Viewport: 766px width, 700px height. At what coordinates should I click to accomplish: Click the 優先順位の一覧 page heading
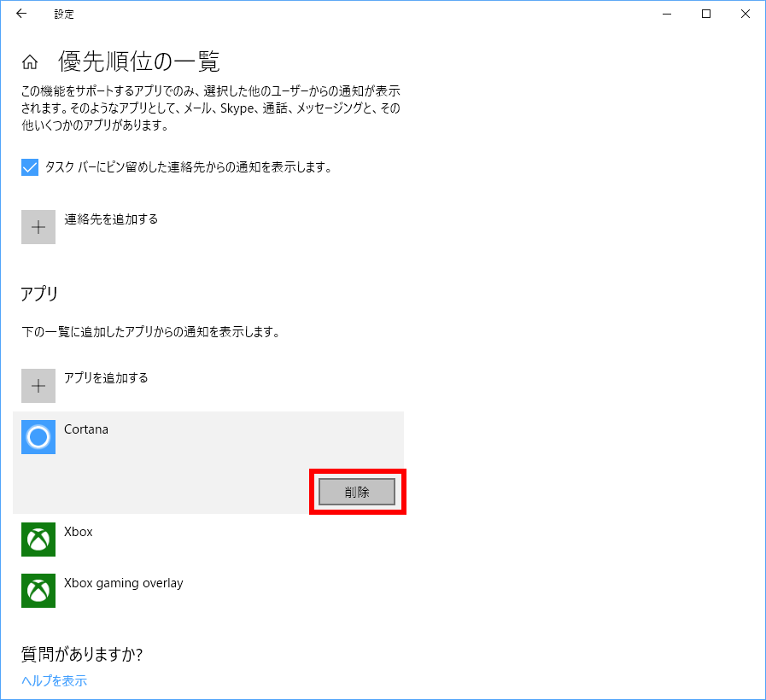pos(139,61)
